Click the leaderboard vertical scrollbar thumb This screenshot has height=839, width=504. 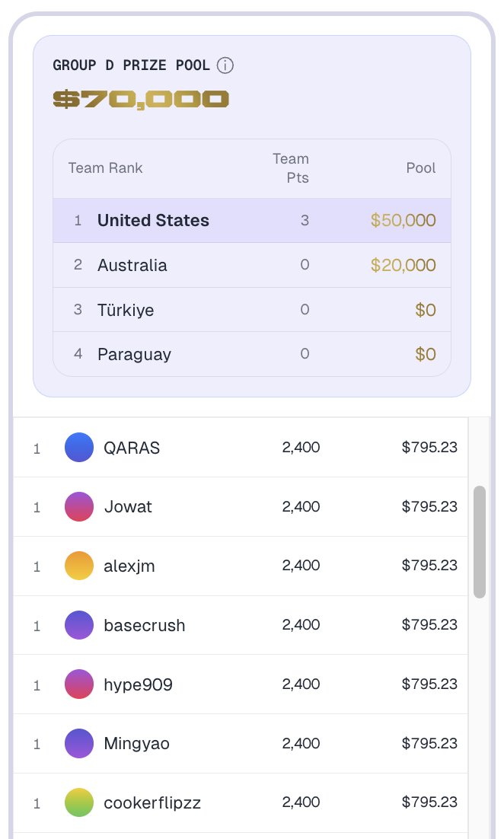pos(480,542)
